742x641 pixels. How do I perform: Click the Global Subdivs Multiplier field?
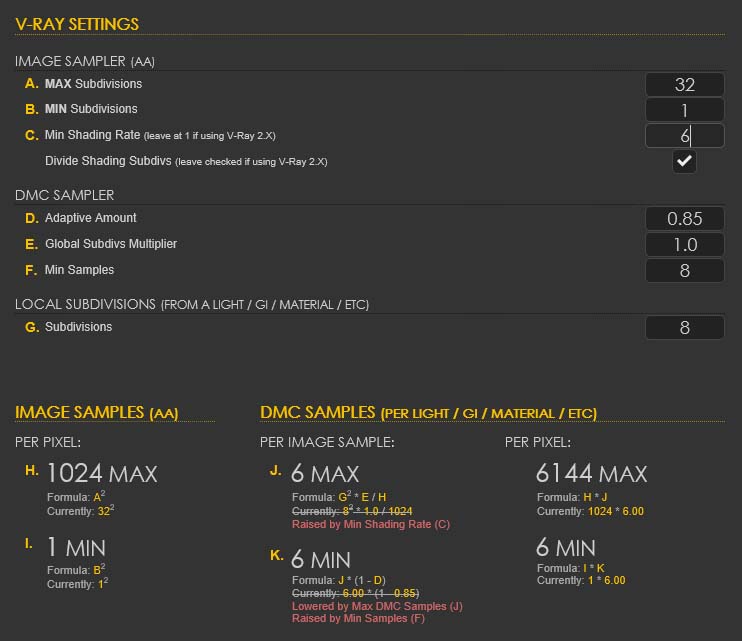pos(684,244)
